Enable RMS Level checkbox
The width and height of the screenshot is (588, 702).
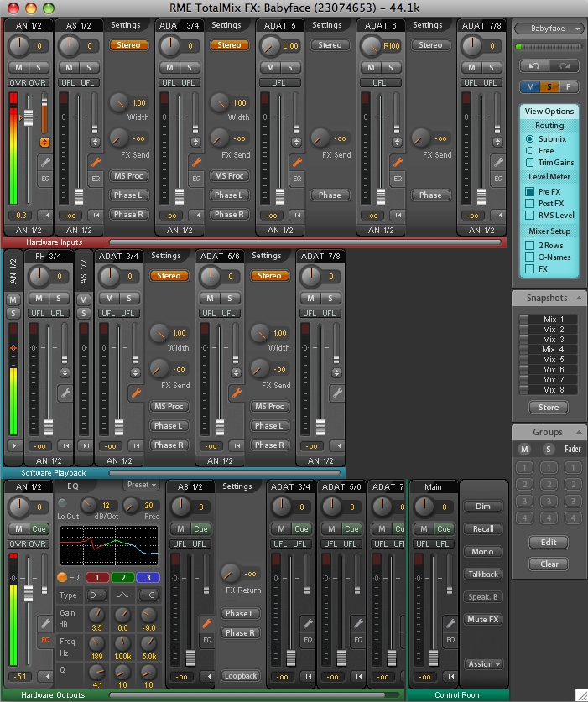pyautogui.click(x=530, y=216)
